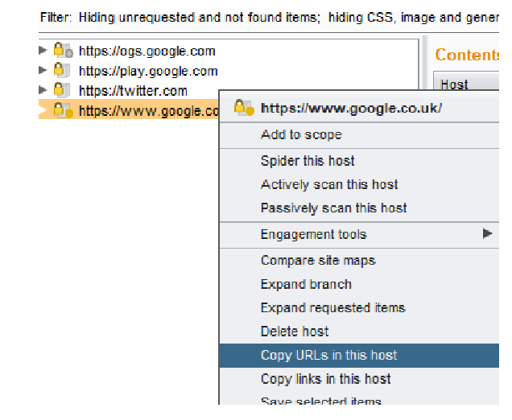Screen dimensions: 512x420
Task: Expand the play.google.com tree branch
Action: (43, 71)
